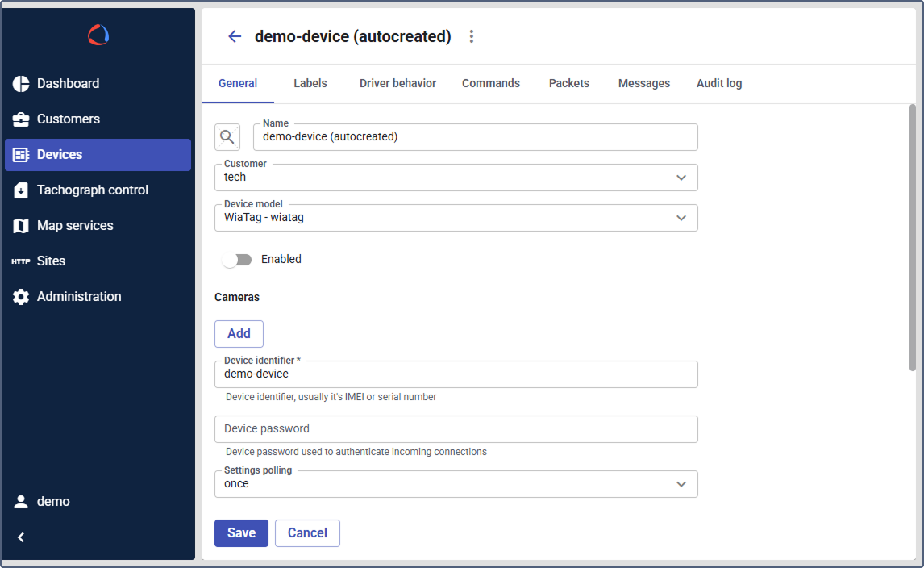Open Administration gear settings
This screenshot has width=924, height=568.
[x=78, y=297]
